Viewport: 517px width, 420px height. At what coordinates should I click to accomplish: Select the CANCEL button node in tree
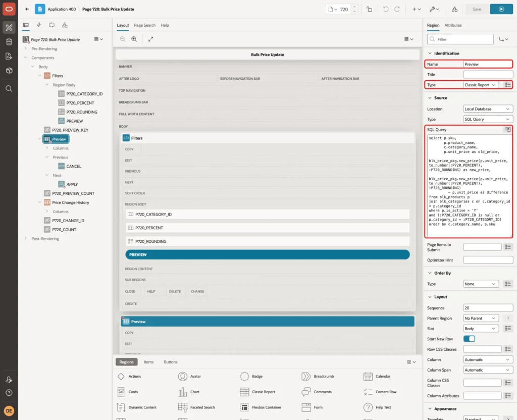coord(74,166)
